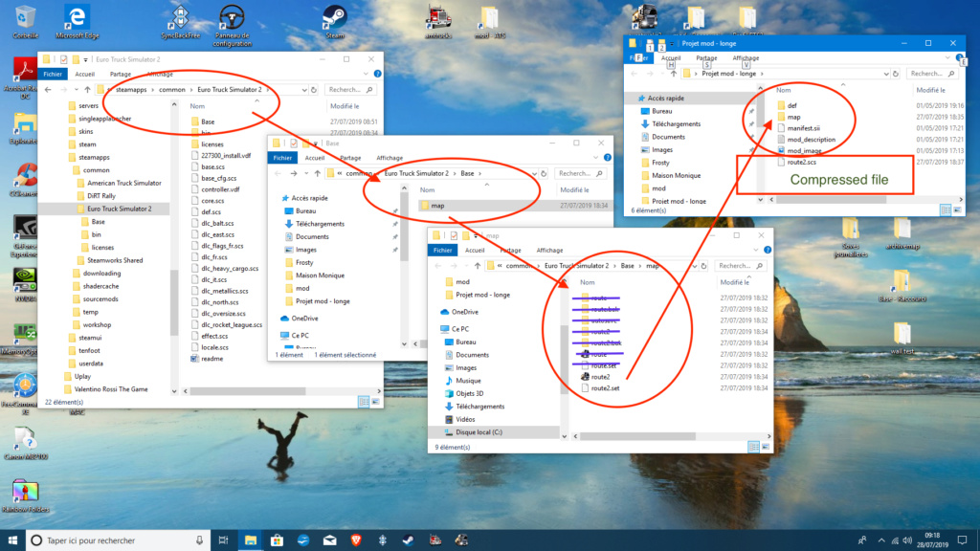Expand the ribbon in Projet mod - longe window
This screenshot has width=980, height=551.
(x=947, y=58)
